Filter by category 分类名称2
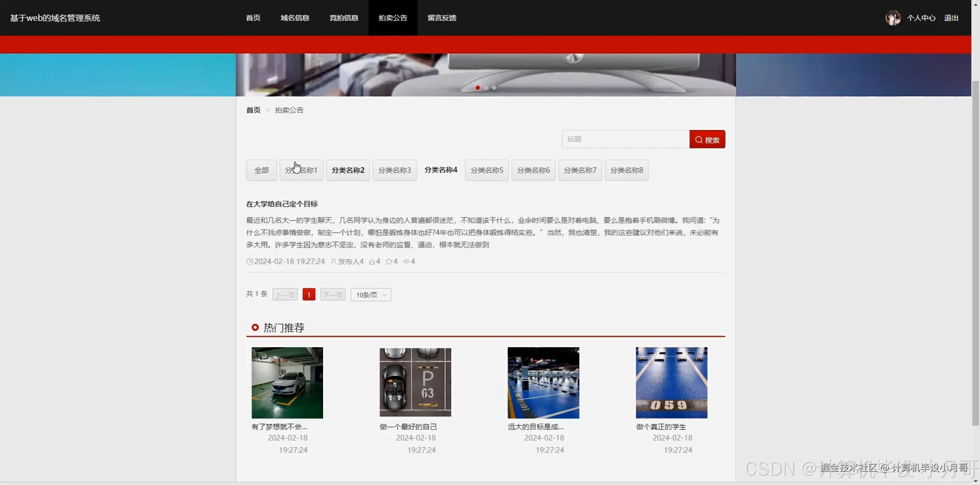 348,170
